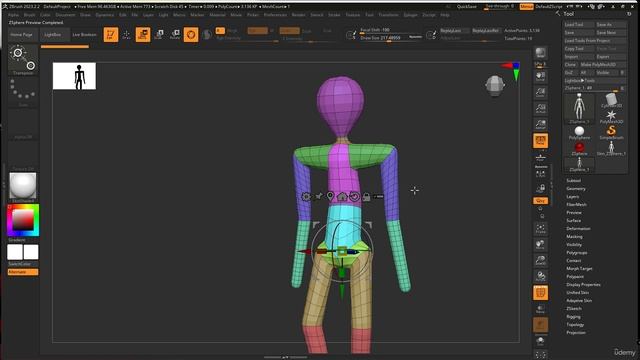Select the Rotate mode icon

pyautogui.click(x=175, y=35)
